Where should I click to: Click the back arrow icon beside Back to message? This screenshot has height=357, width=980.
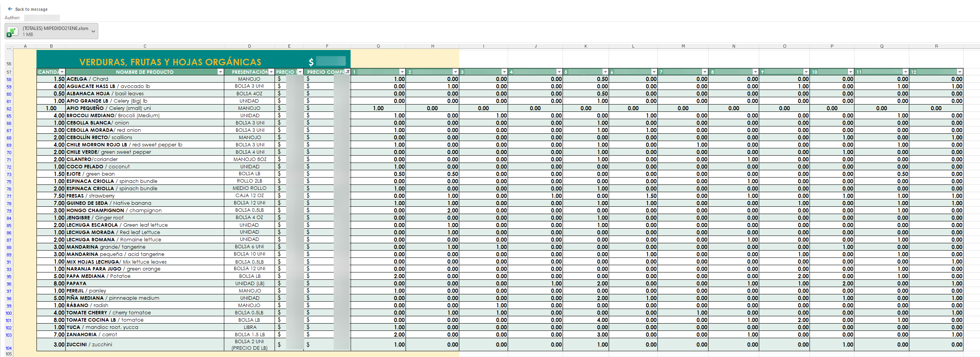[x=10, y=9]
